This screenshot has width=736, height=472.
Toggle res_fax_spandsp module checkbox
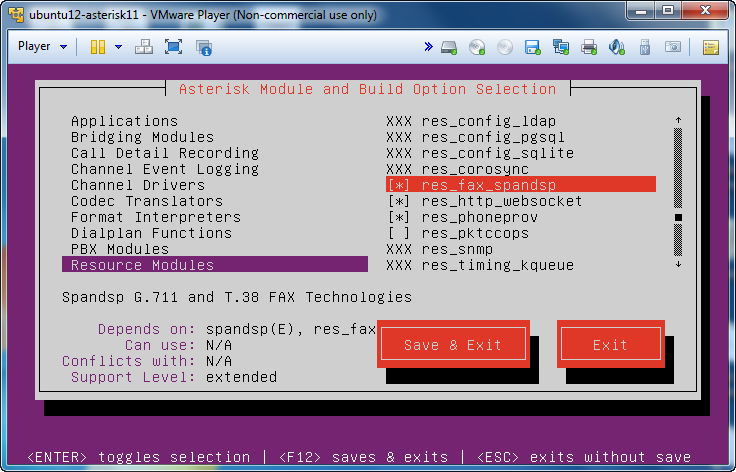pos(399,185)
